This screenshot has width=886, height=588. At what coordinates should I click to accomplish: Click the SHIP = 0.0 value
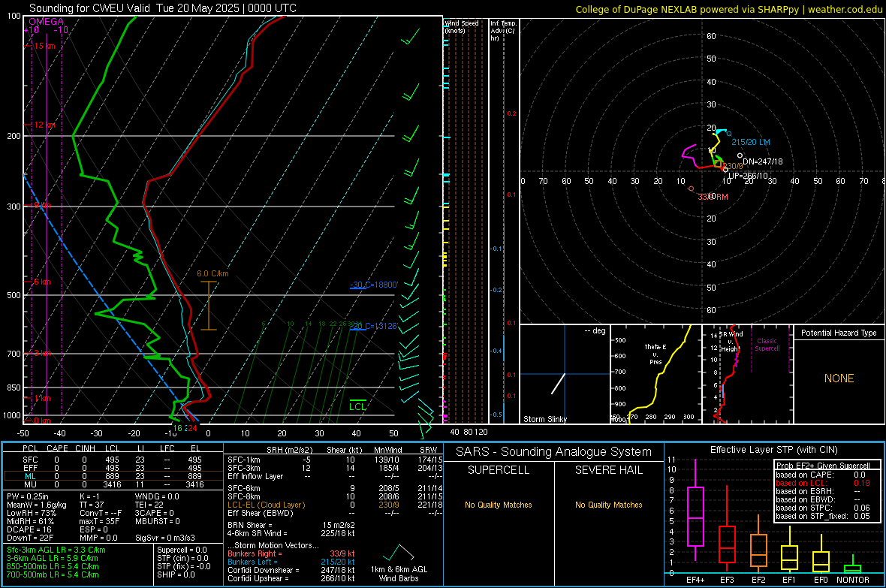(176, 574)
